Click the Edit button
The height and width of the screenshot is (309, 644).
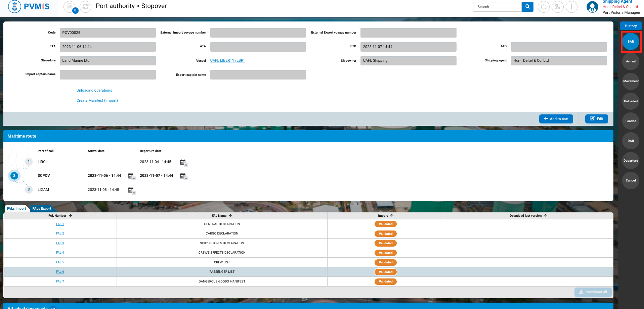tap(596, 119)
